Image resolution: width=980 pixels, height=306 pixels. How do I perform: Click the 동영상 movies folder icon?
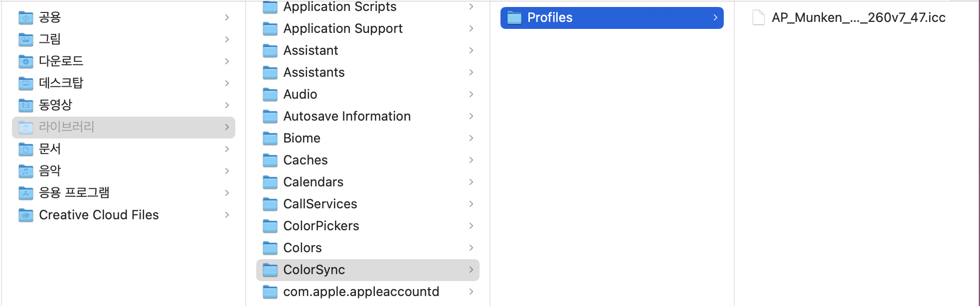click(x=26, y=105)
